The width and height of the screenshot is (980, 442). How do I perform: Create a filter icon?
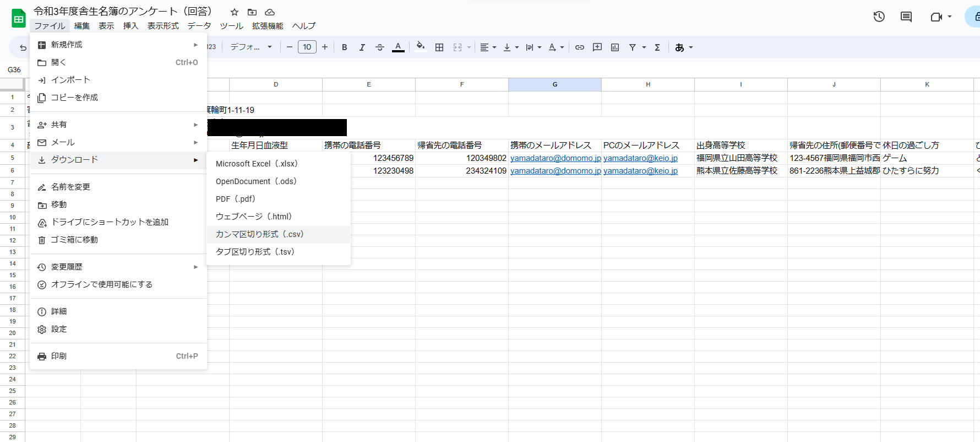pyautogui.click(x=633, y=47)
